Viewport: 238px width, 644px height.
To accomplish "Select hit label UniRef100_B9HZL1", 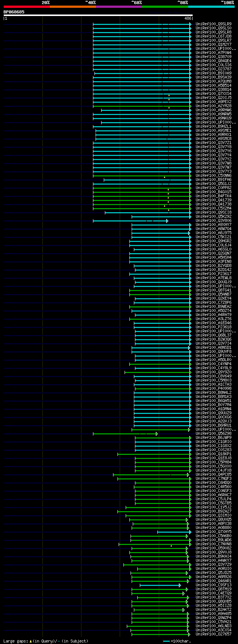I will tap(213, 127).
